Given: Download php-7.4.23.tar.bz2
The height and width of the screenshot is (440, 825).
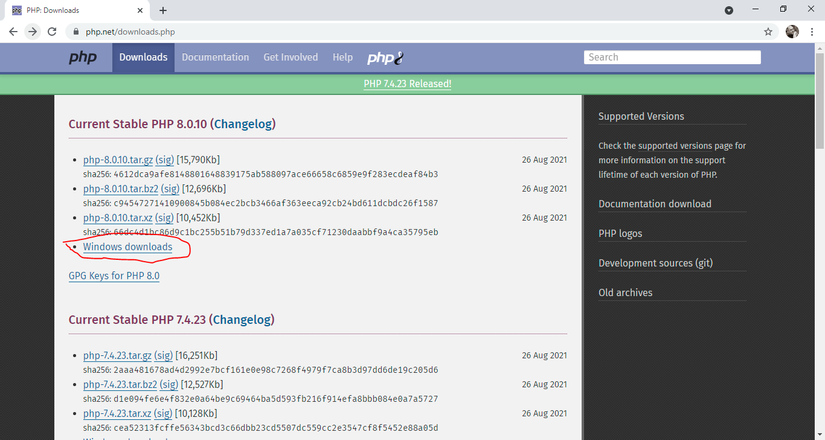Looking at the screenshot, I should (x=120, y=384).
